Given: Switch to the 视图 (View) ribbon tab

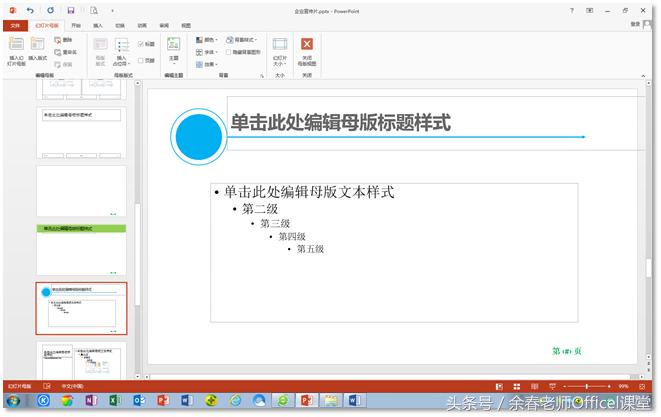Looking at the screenshot, I should click(x=186, y=26).
